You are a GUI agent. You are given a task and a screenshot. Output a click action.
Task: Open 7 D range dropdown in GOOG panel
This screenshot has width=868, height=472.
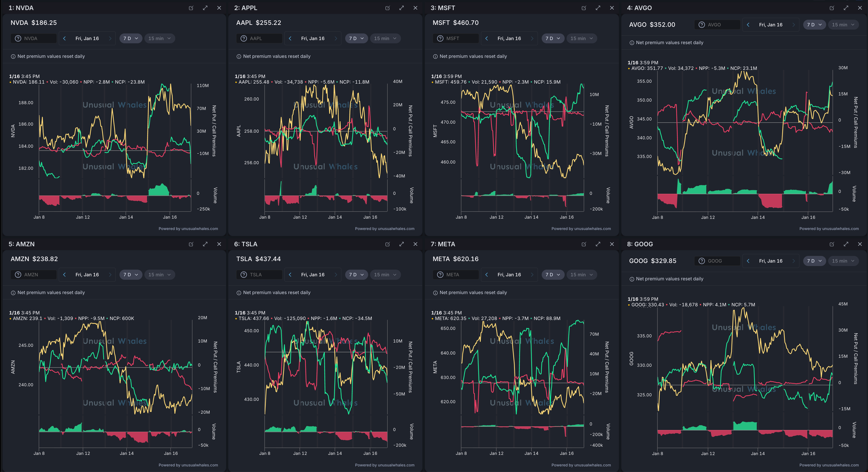814,261
